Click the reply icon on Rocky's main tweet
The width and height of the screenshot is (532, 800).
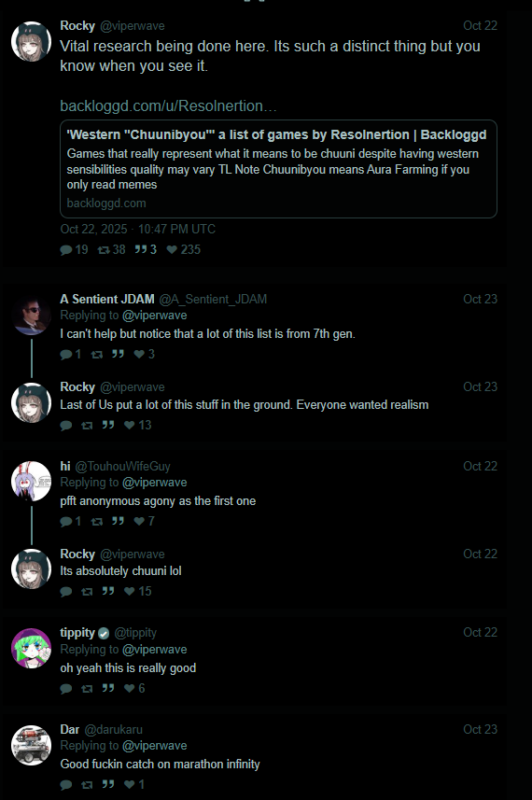66,249
